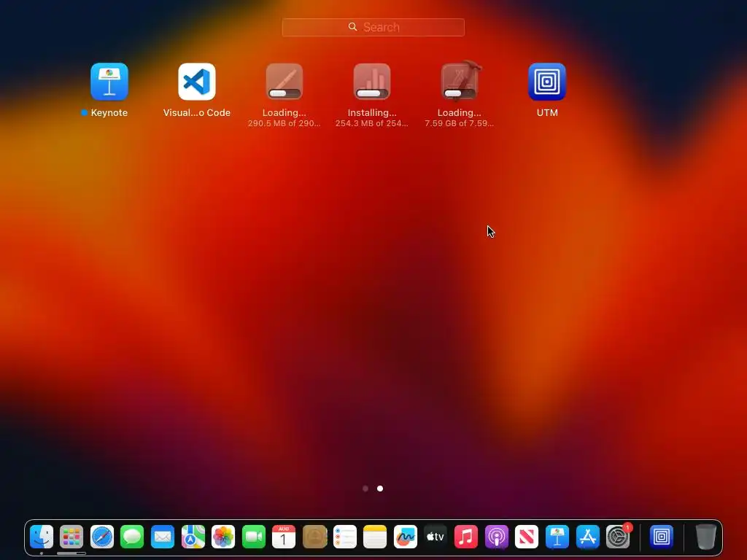747x560 pixels.
Task: Click the Pages download progress bar
Action: pos(285,93)
